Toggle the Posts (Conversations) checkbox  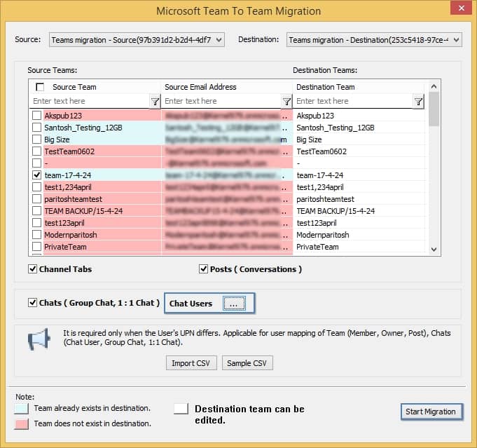pyautogui.click(x=203, y=269)
